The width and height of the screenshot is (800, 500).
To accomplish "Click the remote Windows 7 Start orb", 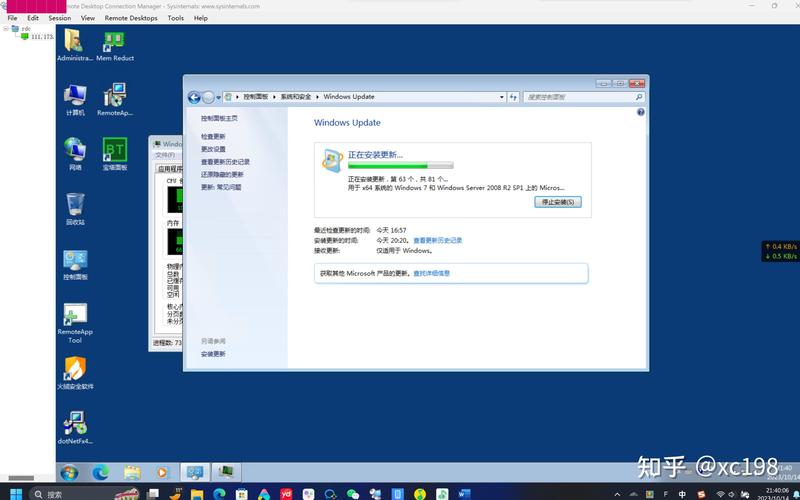I will (69, 472).
